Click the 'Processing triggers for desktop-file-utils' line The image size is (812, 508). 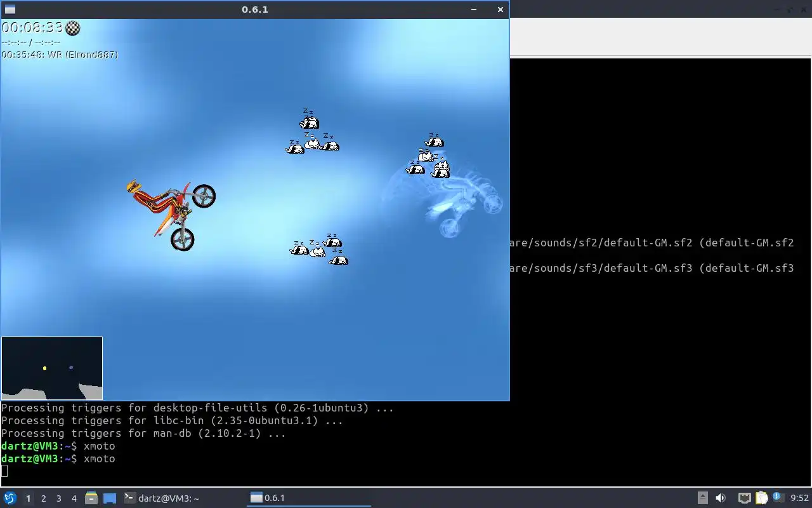pos(197,408)
